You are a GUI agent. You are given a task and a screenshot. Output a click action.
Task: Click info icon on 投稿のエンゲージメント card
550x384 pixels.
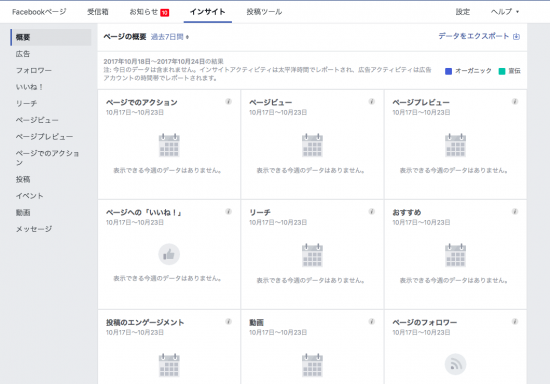click(228, 322)
